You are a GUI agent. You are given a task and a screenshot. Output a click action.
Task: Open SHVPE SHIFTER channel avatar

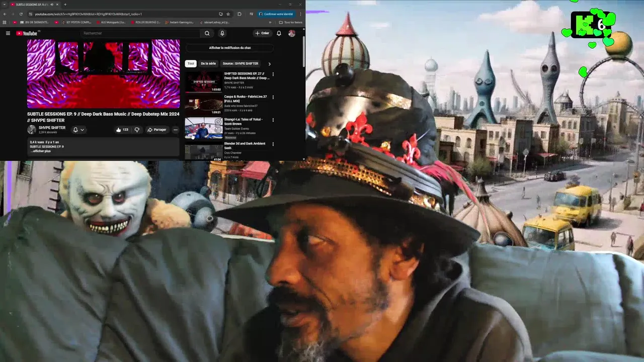click(32, 129)
